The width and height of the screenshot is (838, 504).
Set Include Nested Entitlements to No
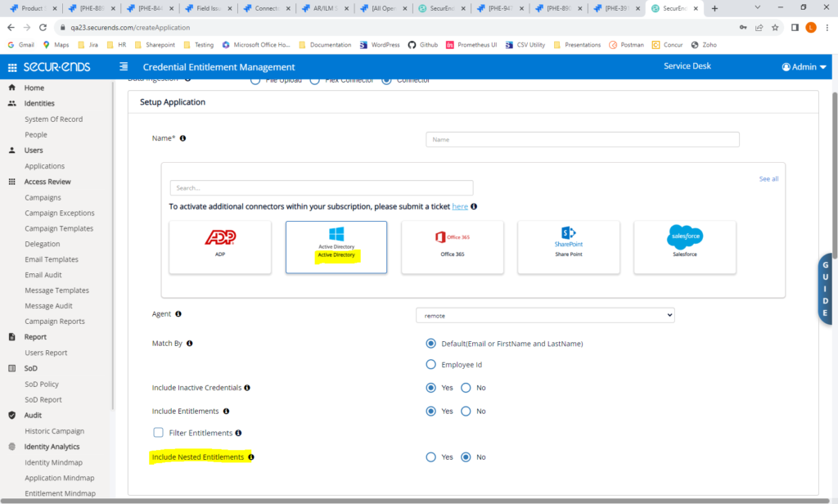pos(466,457)
